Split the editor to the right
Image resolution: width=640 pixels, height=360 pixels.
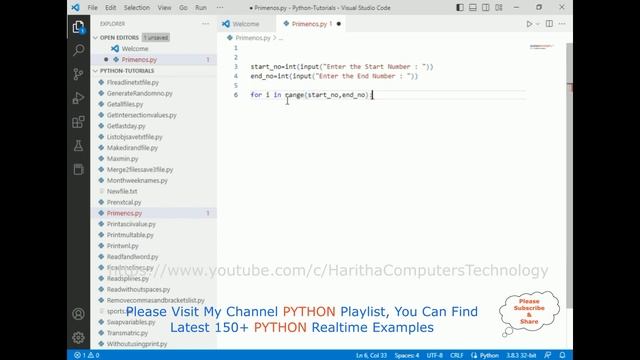pyautogui.click(x=549, y=24)
